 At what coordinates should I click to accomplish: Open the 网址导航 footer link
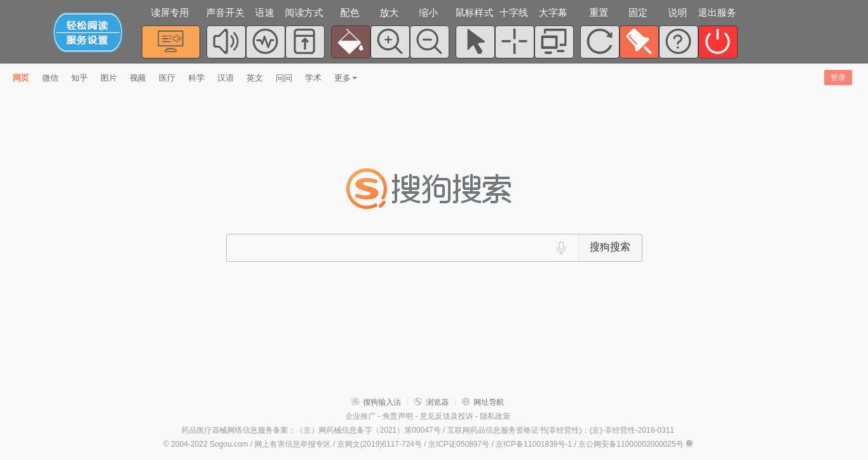pyautogui.click(x=483, y=402)
